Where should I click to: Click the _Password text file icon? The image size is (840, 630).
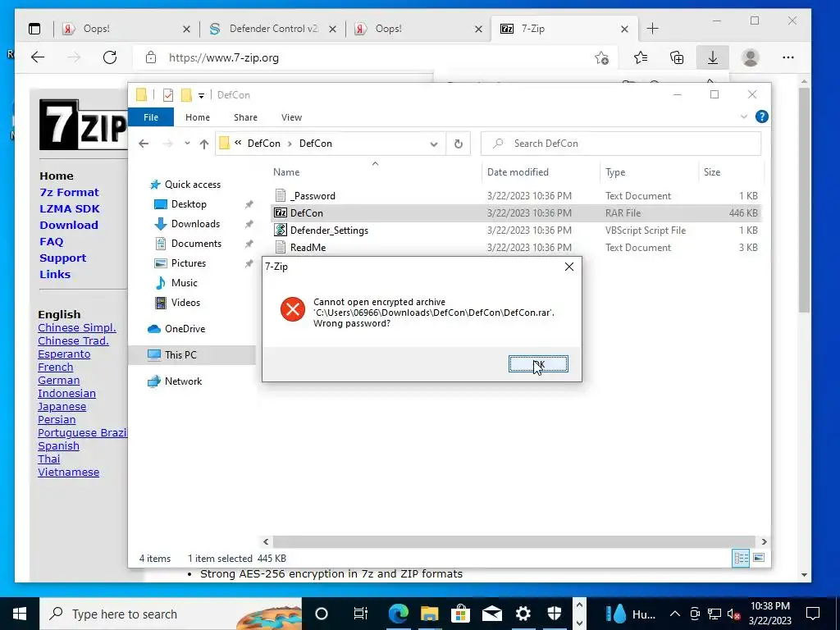tap(281, 196)
